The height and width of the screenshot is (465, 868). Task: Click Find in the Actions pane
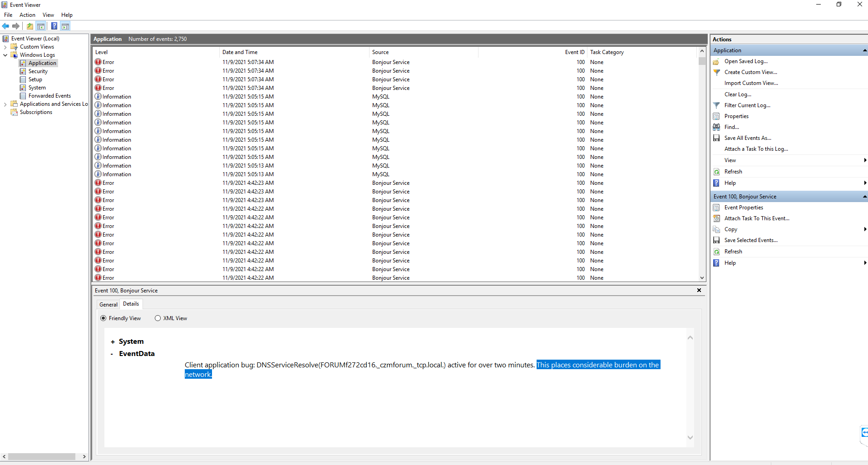(x=731, y=127)
